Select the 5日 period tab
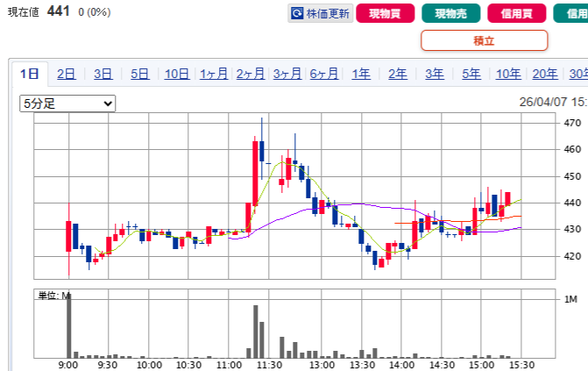 click(140, 74)
